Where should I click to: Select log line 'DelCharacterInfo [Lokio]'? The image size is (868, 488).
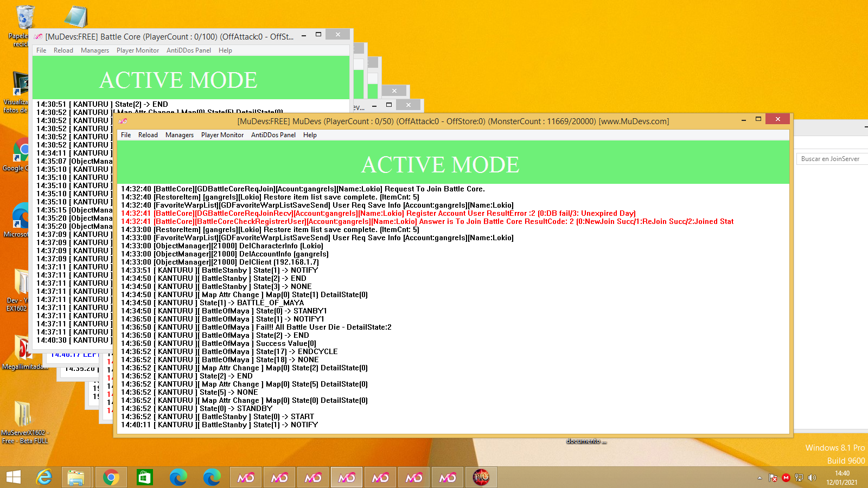coord(222,246)
